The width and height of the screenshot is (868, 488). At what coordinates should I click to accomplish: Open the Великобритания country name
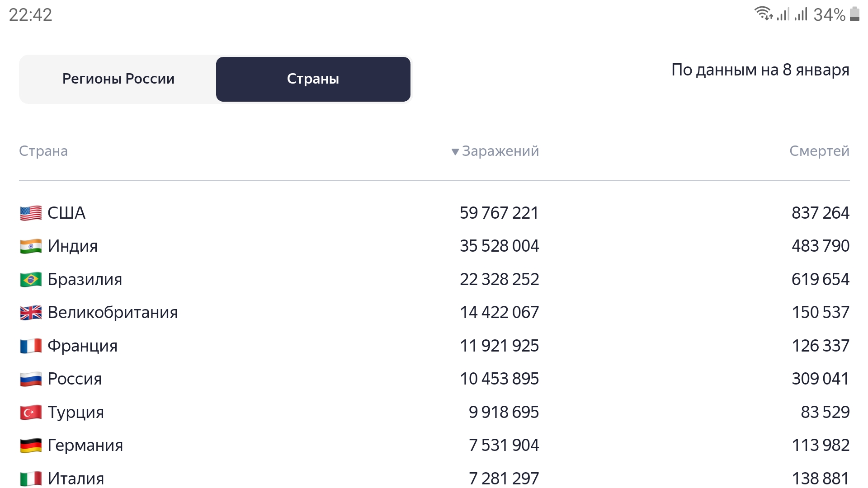[x=113, y=313]
